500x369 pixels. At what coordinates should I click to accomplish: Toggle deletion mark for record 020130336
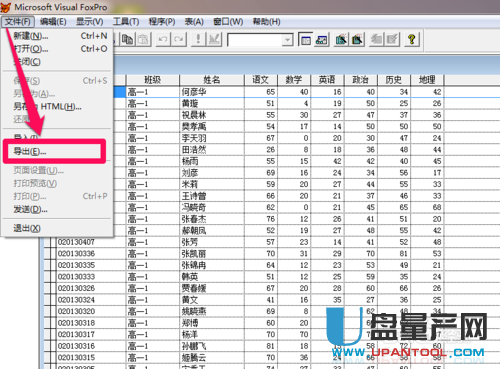53,254
